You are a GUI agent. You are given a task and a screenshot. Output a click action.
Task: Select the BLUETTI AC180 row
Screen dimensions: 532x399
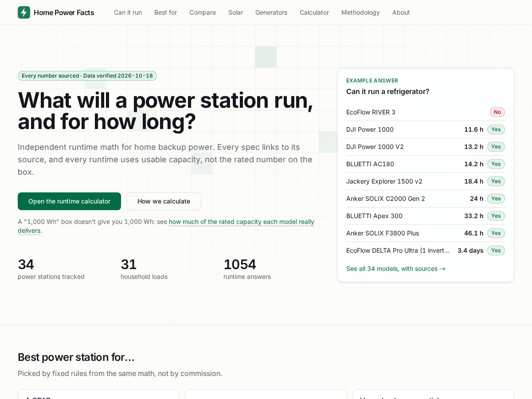pyautogui.click(x=426, y=164)
